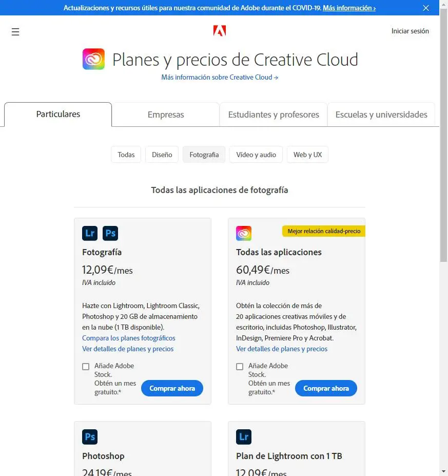Switch to the Empresas tab
The width and height of the screenshot is (448, 476).
point(166,115)
